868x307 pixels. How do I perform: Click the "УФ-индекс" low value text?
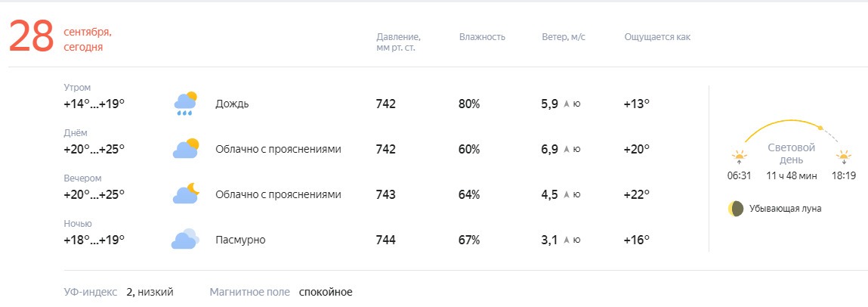click(150, 292)
